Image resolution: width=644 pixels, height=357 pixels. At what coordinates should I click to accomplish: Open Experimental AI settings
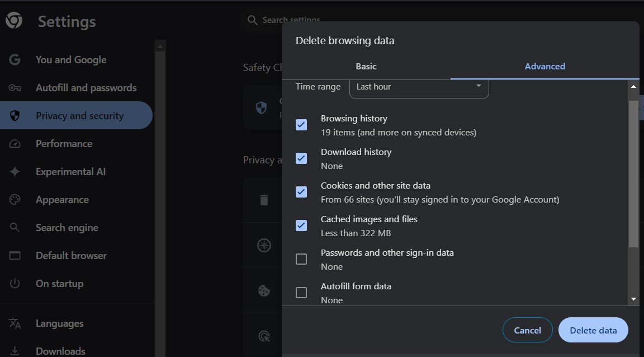point(77,172)
